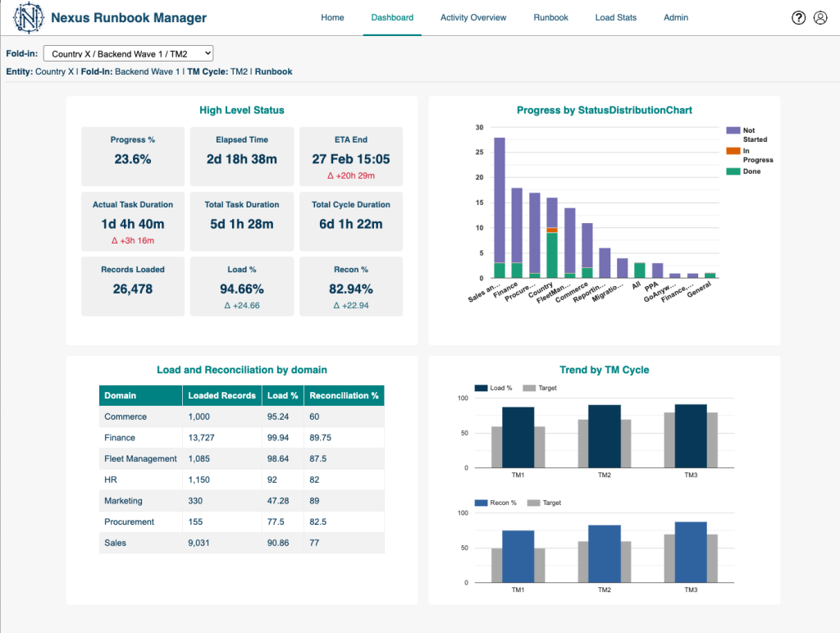The height and width of the screenshot is (633, 840).
Task: Open the user profile icon
Action: 819,18
